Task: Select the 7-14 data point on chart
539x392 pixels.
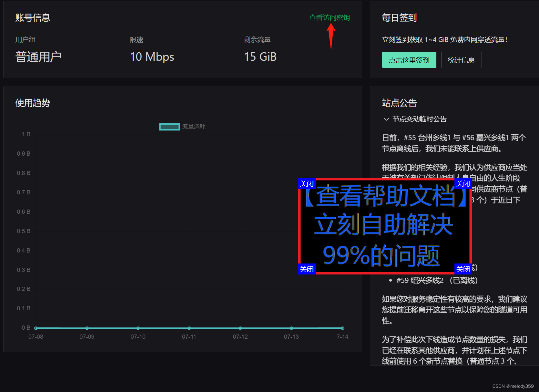Action: [x=342, y=328]
